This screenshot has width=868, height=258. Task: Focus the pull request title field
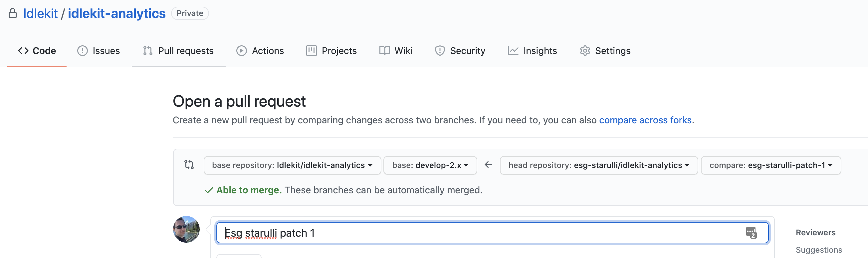coord(492,233)
